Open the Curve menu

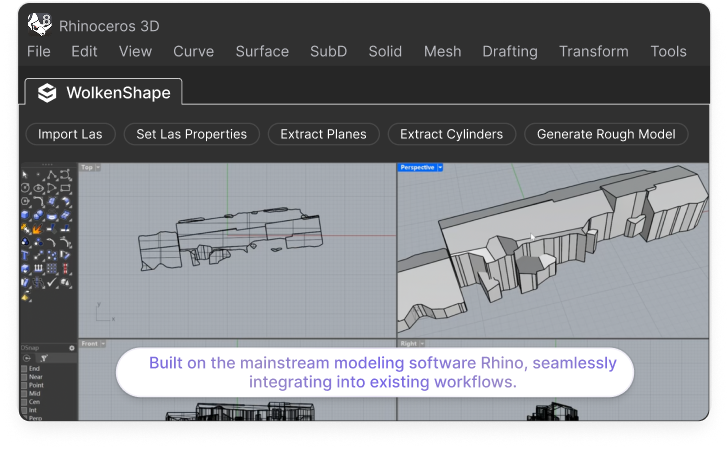pos(194,52)
